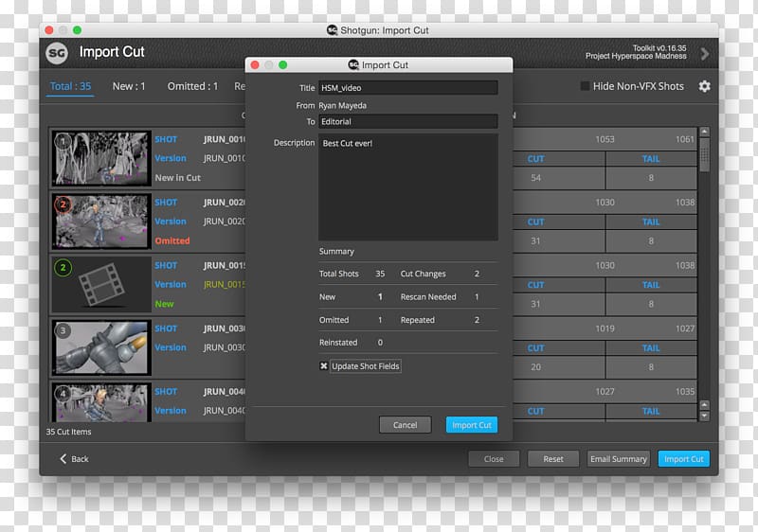Image resolution: width=758 pixels, height=532 pixels.
Task: Click the film strip placeholder icon
Action: pyautogui.click(x=101, y=285)
